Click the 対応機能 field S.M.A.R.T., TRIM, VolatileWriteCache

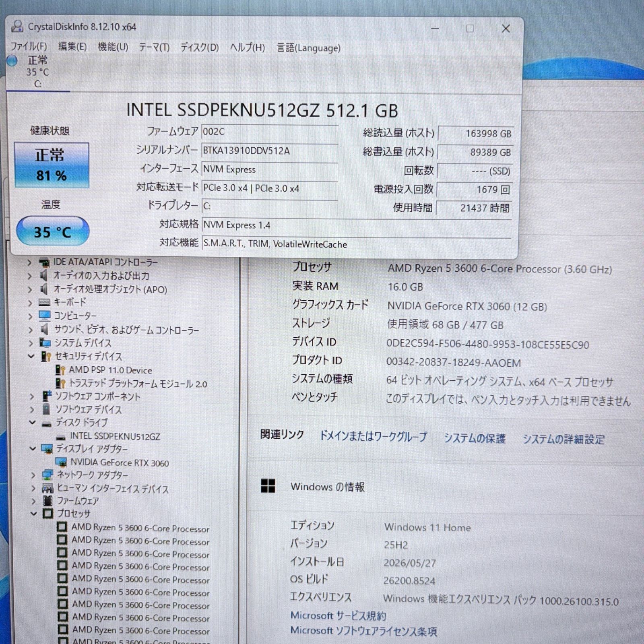pyautogui.click(x=356, y=244)
